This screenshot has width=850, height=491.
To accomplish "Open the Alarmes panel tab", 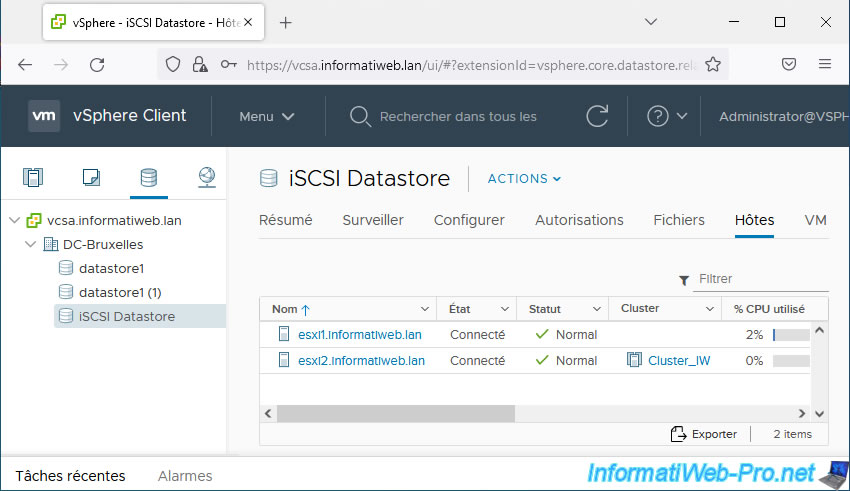I will [x=185, y=476].
